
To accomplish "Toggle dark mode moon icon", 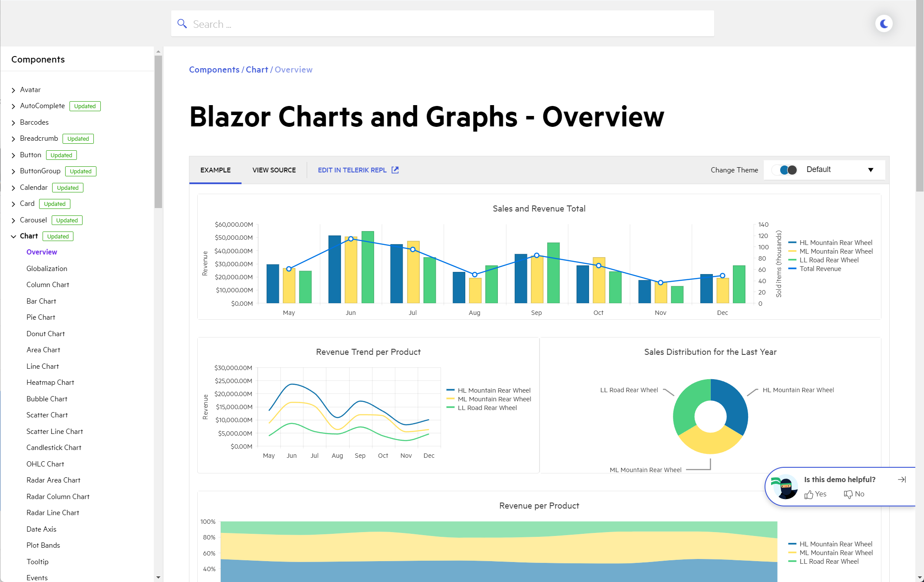I will point(884,24).
